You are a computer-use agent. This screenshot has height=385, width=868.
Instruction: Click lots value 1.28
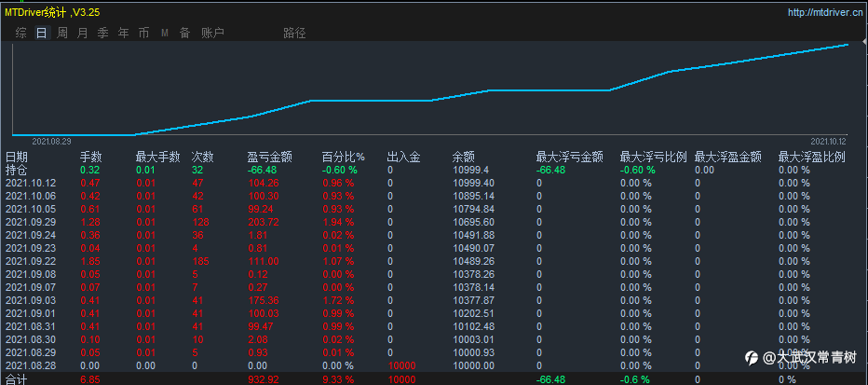pyautogui.click(x=89, y=222)
